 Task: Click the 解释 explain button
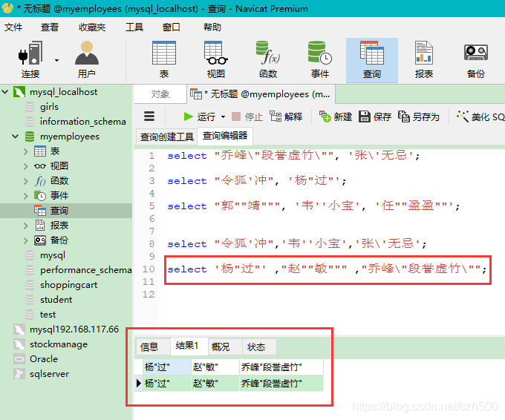(286, 117)
